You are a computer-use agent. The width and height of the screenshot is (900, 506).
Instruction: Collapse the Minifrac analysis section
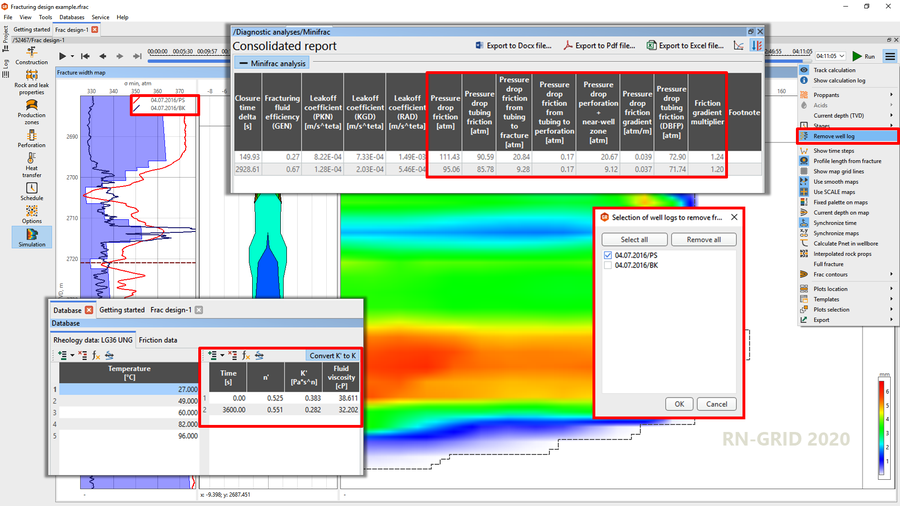coord(243,63)
